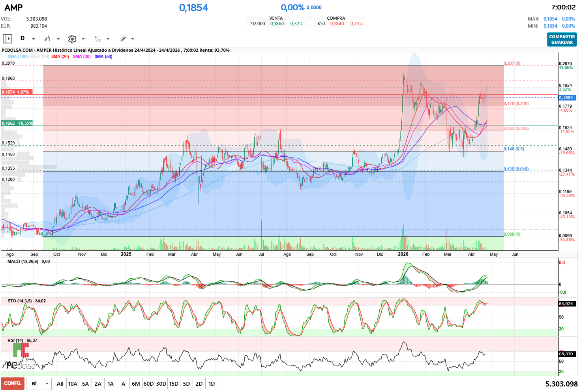Image resolution: width=583 pixels, height=392 pixels.
Task: Toggle the BOLL (20) indicator label
Action: (x=39, y=56)
